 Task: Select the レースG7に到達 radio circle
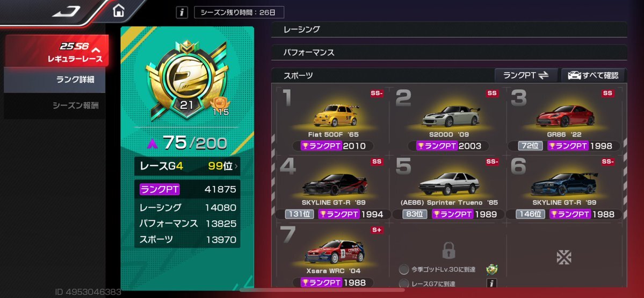[404, 283]
